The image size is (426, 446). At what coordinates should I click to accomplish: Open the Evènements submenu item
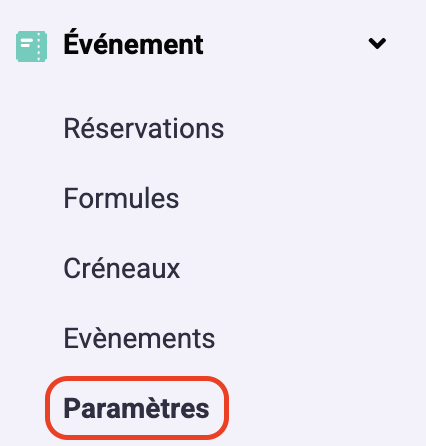[139, 338]
